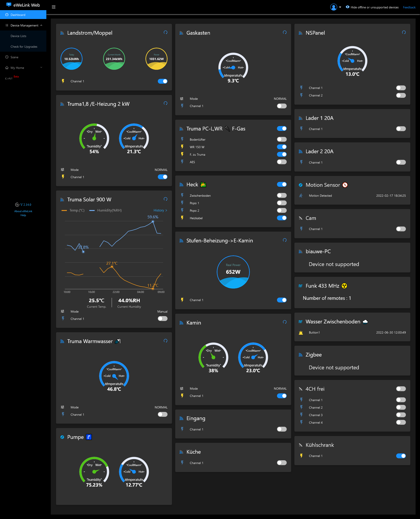Refresh the Stufen-Beheizung->E-Kamin card
The width and height of the screenshot is (420, 519).
[285, 240]
